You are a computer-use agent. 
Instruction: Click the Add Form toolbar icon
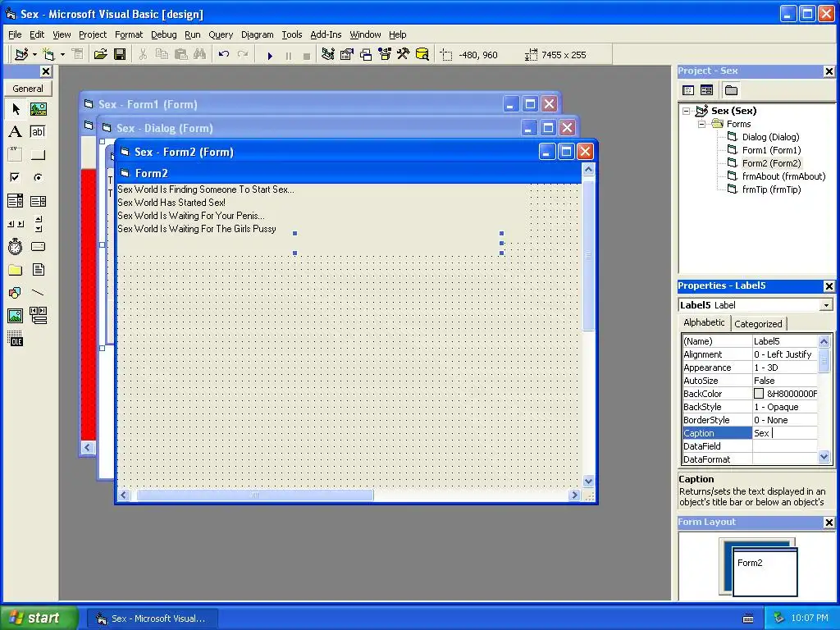[48, 54]
